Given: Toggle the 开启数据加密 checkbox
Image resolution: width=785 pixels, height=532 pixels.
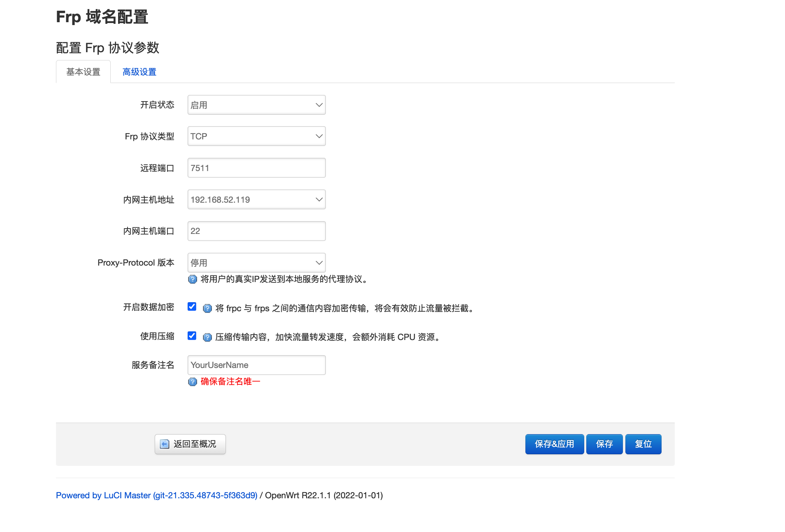Looking at the screenshot, I should pyautogui.click(x=192, y=307).
